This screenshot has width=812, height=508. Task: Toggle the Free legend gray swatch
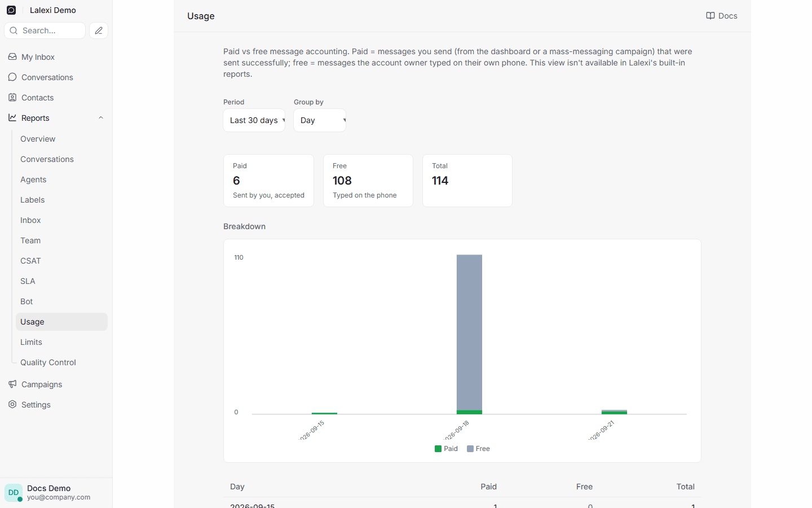coord(470,449)
